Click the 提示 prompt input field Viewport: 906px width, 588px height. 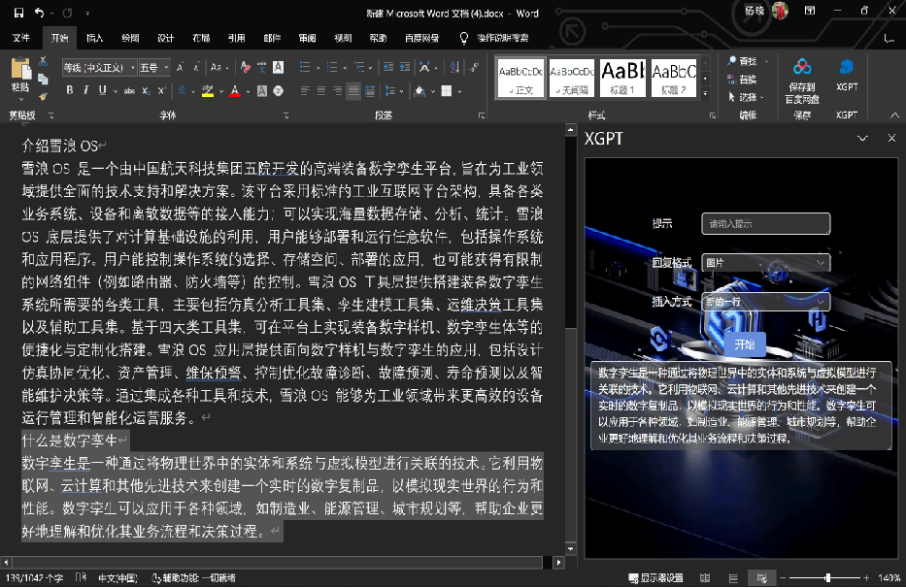[765, 223]
